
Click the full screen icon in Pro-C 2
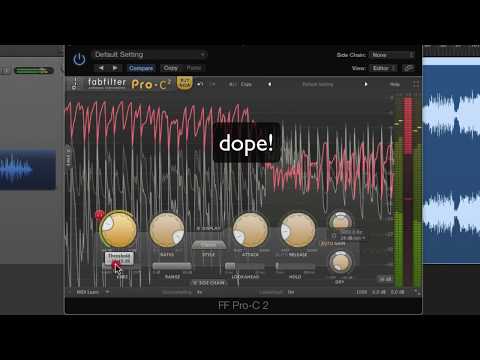click(416, 84)
